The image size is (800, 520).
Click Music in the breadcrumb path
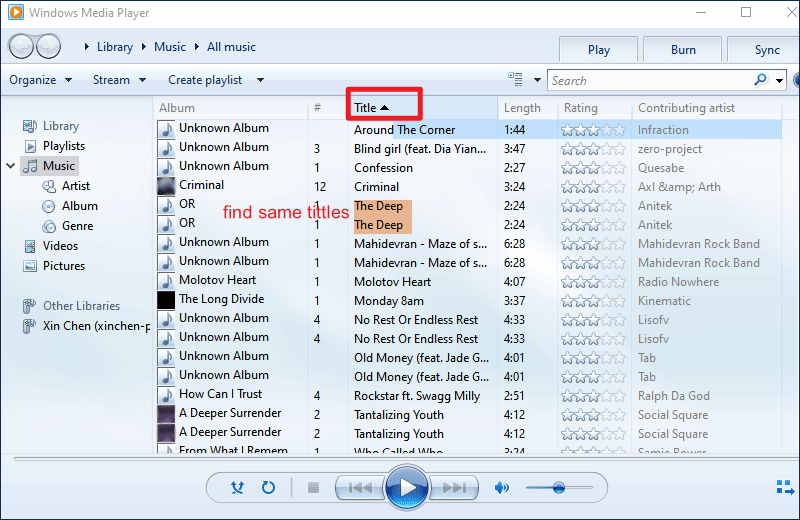point(170,47)
